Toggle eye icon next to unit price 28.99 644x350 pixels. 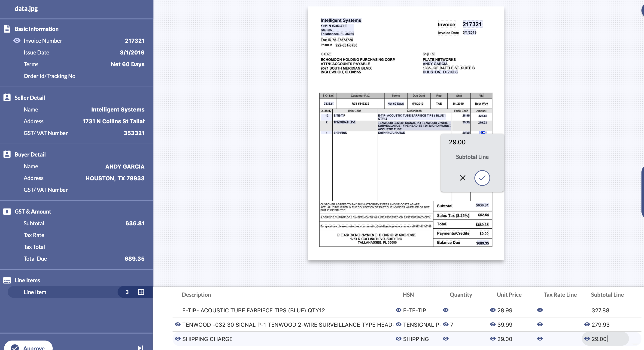(493, 310)
